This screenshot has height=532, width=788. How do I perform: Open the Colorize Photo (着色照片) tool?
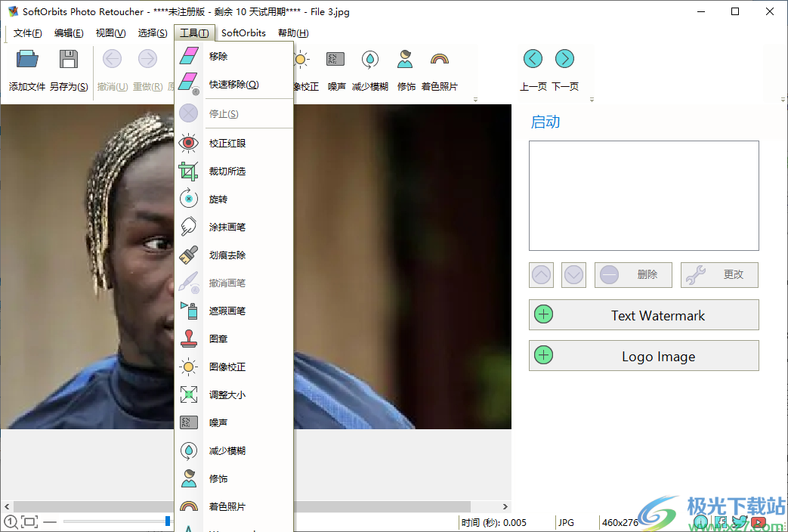(x=439, y=68)
